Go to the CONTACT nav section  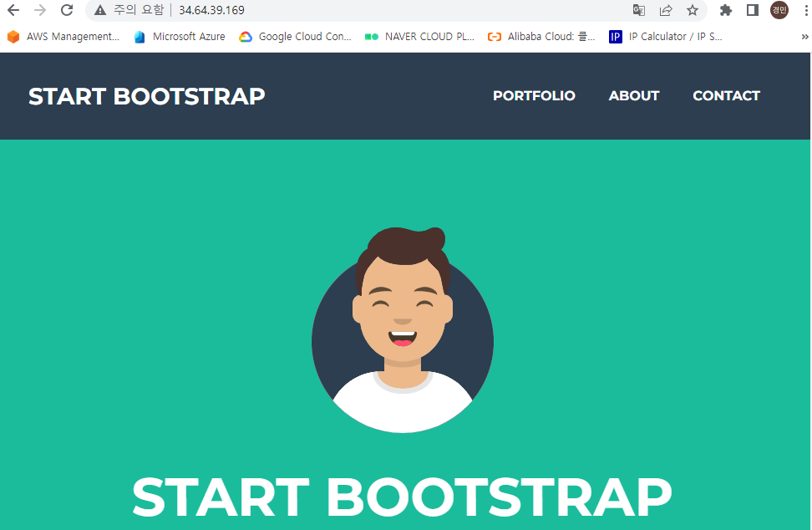click(726, 96)
